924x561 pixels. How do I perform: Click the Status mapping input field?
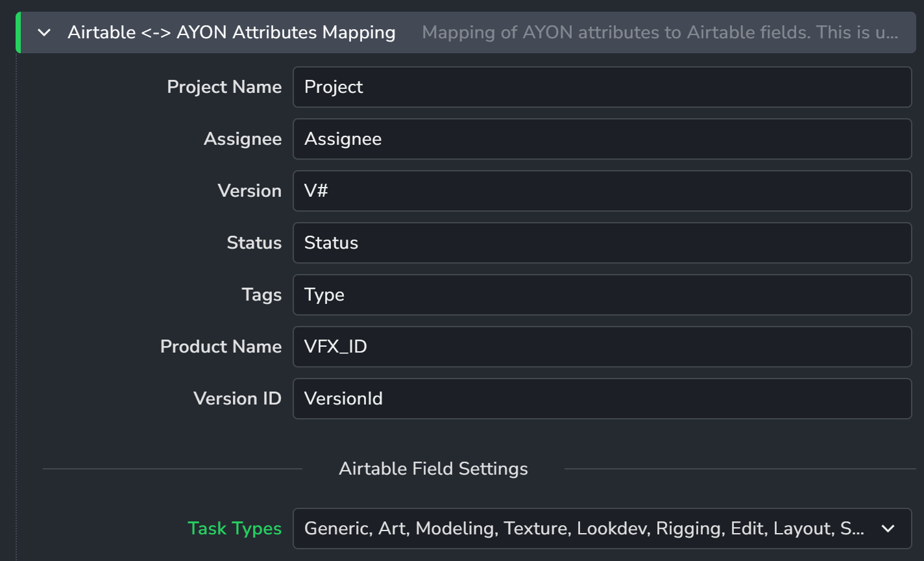pyautogui.click(x=602, y=243)
